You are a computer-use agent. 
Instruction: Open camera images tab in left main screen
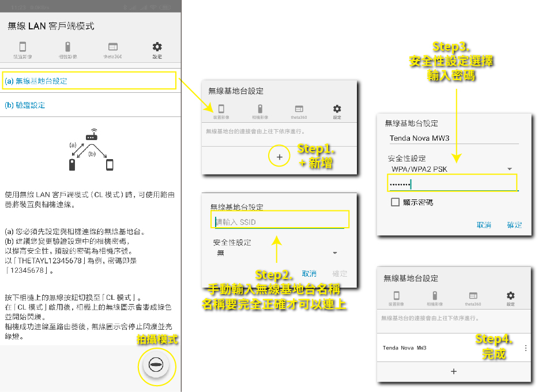(67, 50)
